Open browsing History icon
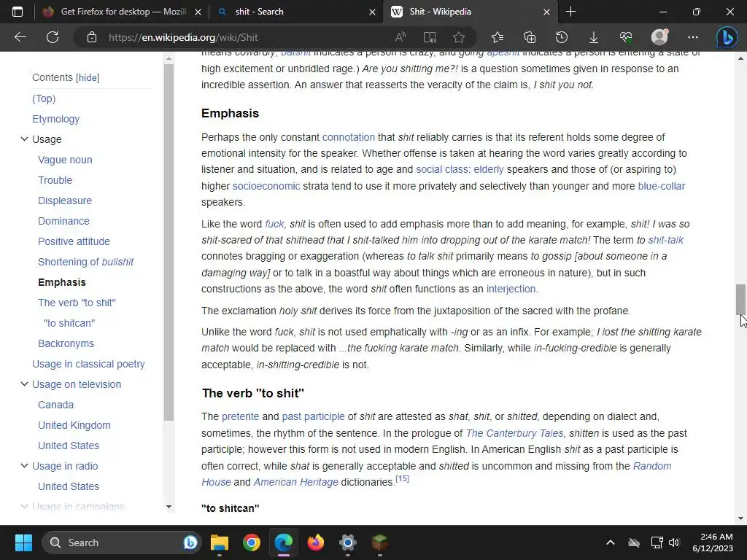Screen dimensions: 747x560 tap(562, 37)
